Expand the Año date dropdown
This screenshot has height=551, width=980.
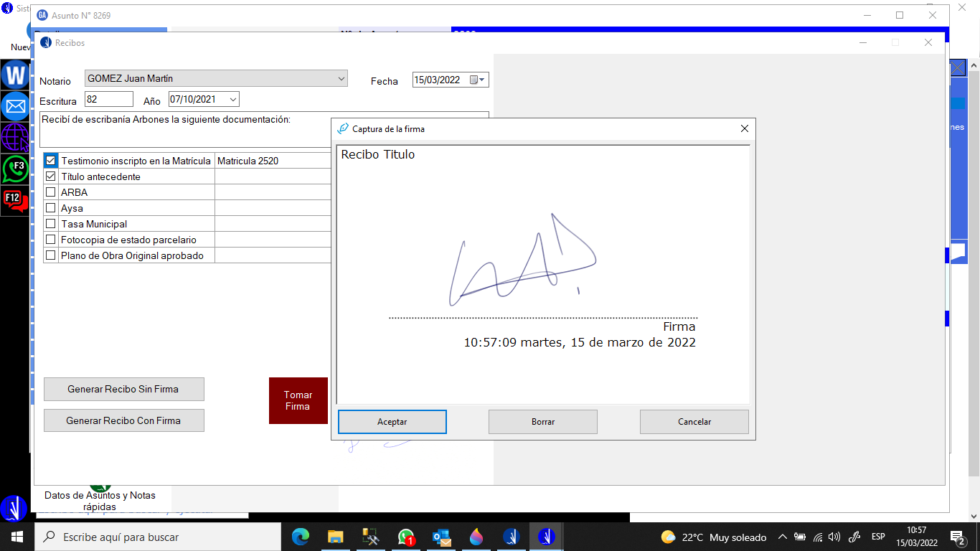(232, 99)
